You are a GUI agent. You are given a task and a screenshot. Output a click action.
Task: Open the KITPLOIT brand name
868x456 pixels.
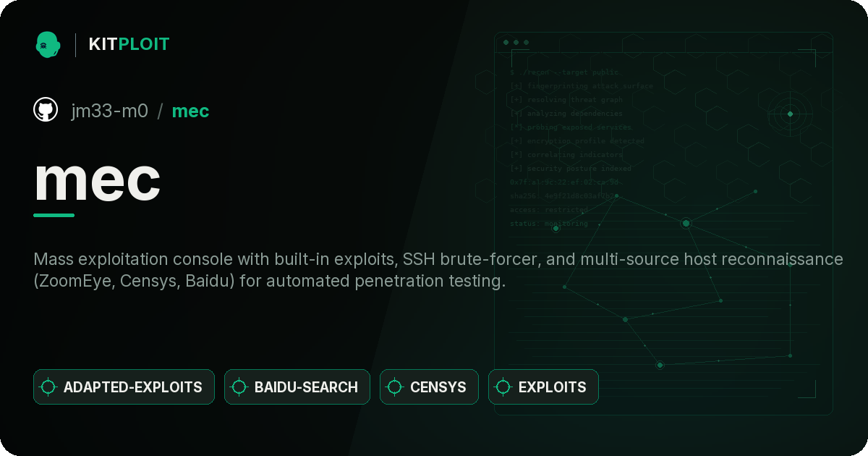tap(129, 44)
